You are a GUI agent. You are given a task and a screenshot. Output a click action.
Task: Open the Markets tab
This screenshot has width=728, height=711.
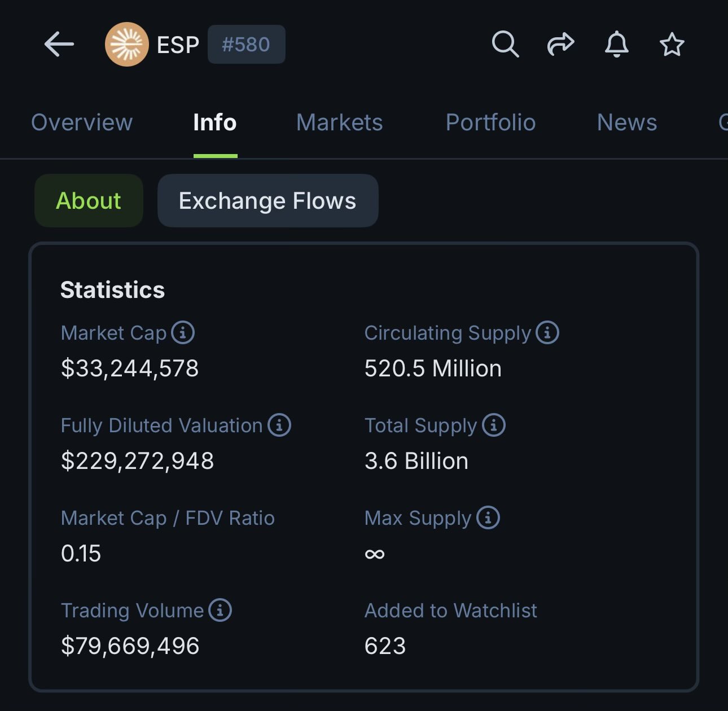coord(339,122)
